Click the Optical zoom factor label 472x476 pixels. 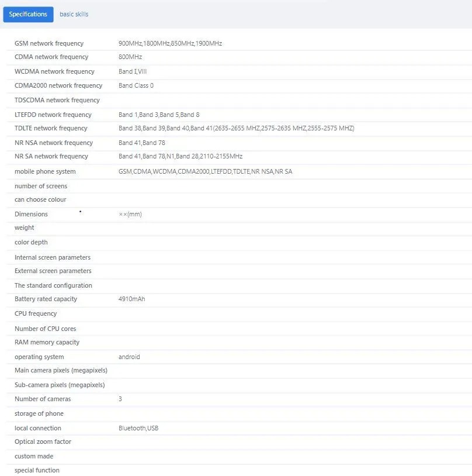tap(43, 441)
